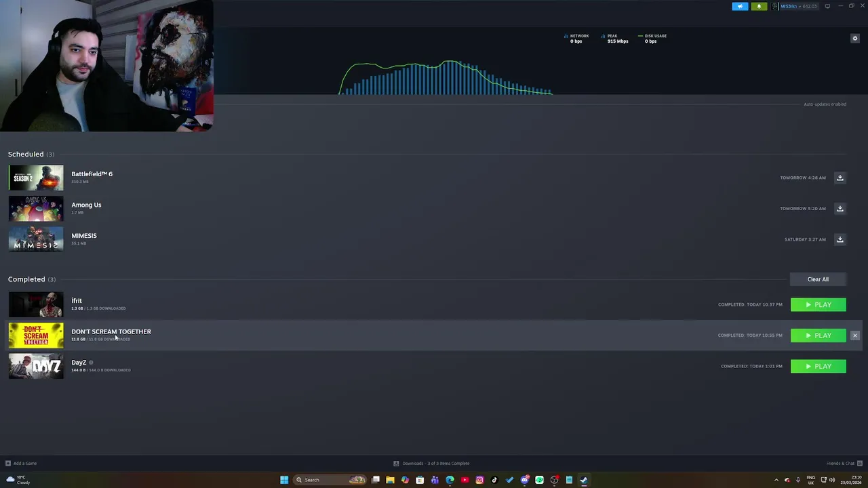Open download settings gear icon
868x488 pixels.
point(854,39)
